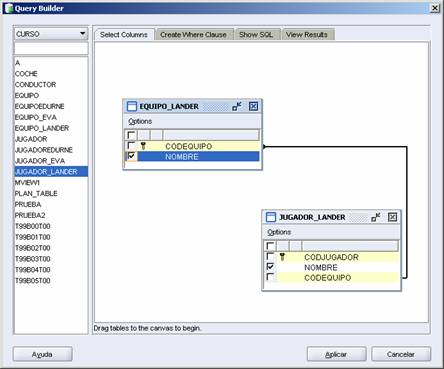This screenshot has height=369, width=444.
Task: Close the EQUIPO_LANDER table panel
Action: [254, 106]
